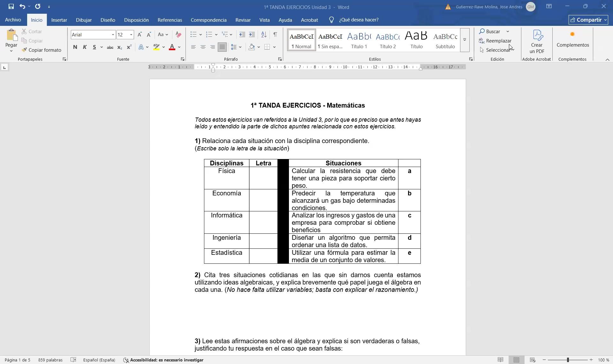Toggle justified text alignment
The image size is (613, 364).
click(x=222, y=47)
